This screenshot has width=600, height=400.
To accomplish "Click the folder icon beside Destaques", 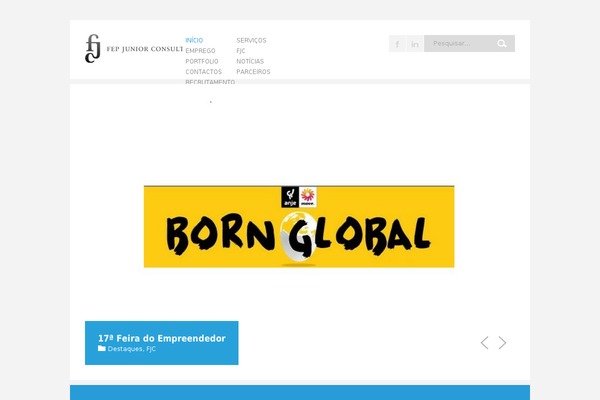I will 101,348.
